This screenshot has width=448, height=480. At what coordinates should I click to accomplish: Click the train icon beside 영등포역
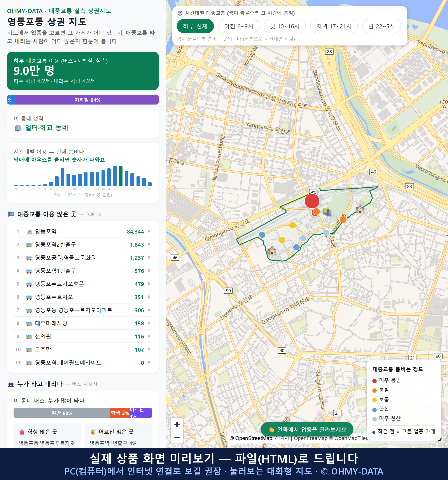pos(29,232)
